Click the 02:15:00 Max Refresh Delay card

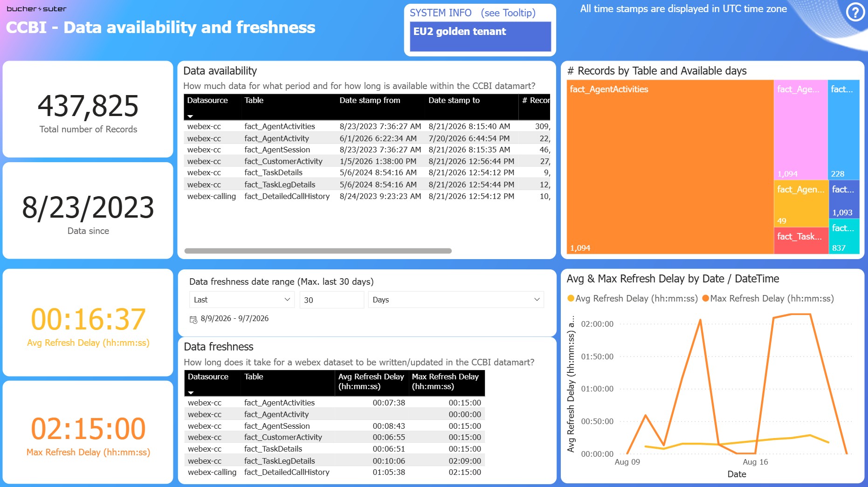[x=88, y=432]
